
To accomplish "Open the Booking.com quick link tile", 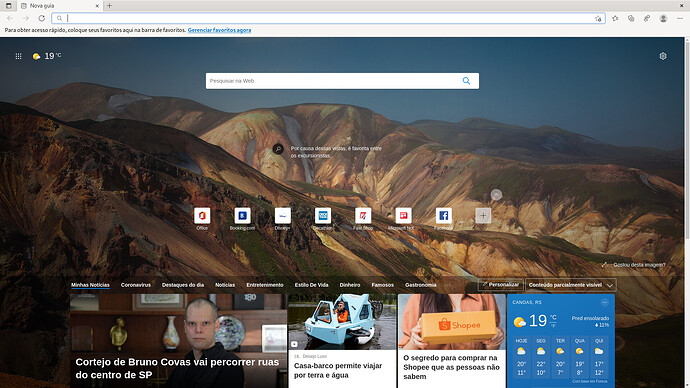I will click(x=242, y=216).
